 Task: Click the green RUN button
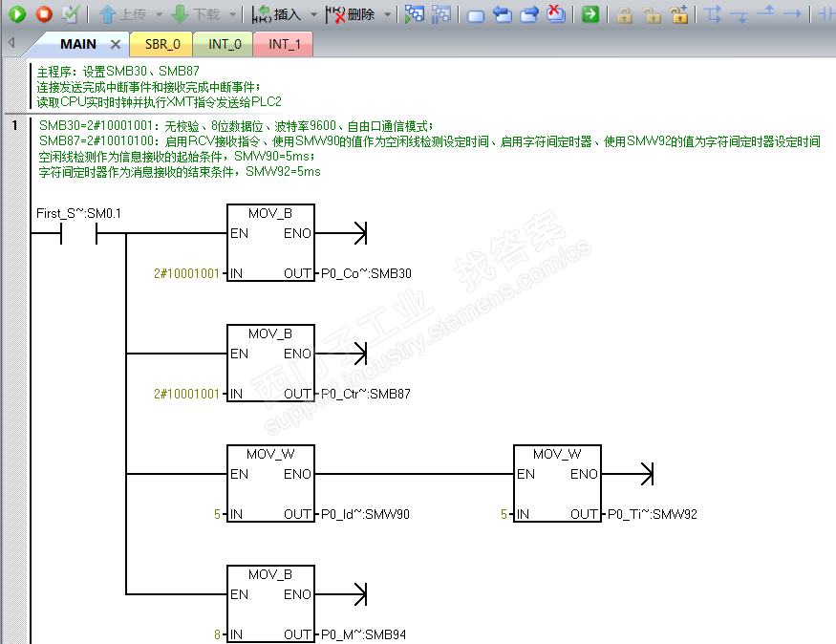(17, 14)
